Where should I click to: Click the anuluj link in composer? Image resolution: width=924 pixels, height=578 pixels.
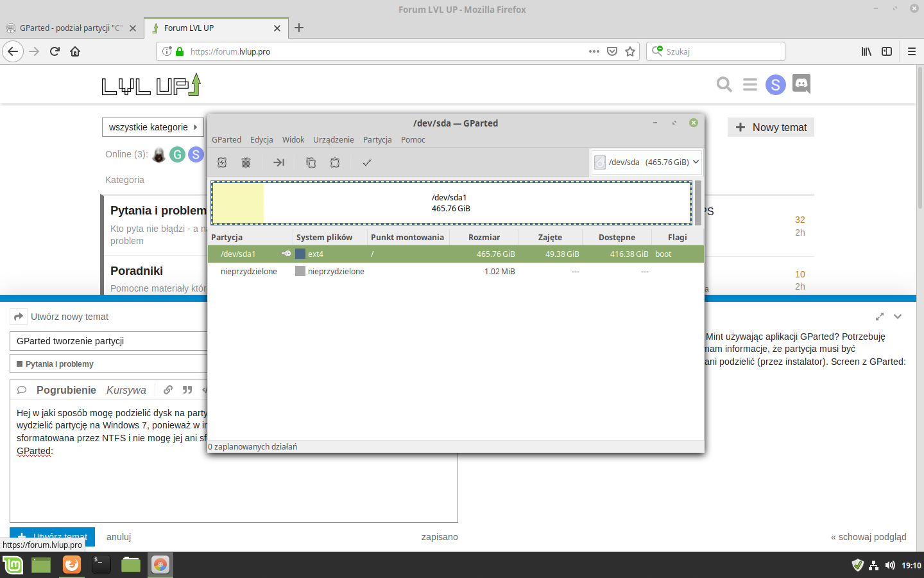click(119, 537)
